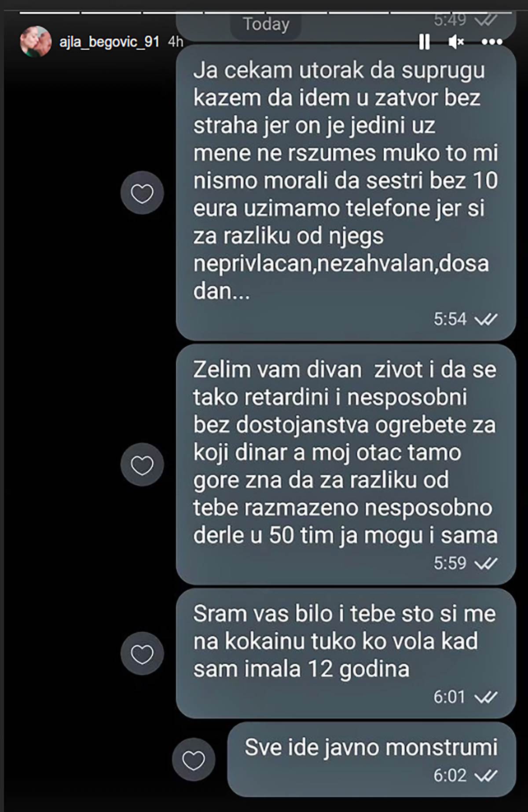
Task: Like the 5:54 message with heart
Action: 142,193
